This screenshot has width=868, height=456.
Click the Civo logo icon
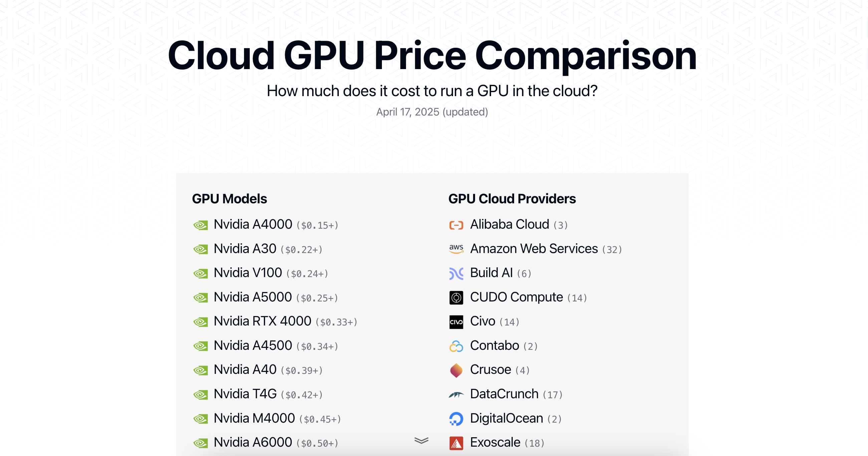point(456,322)
